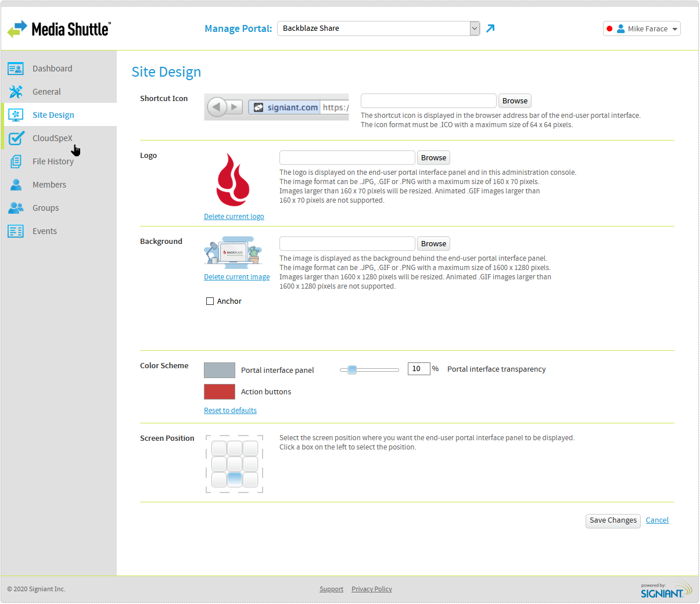Click Browse for the Background image
The image size is (700, 604).
pos(433,244)
